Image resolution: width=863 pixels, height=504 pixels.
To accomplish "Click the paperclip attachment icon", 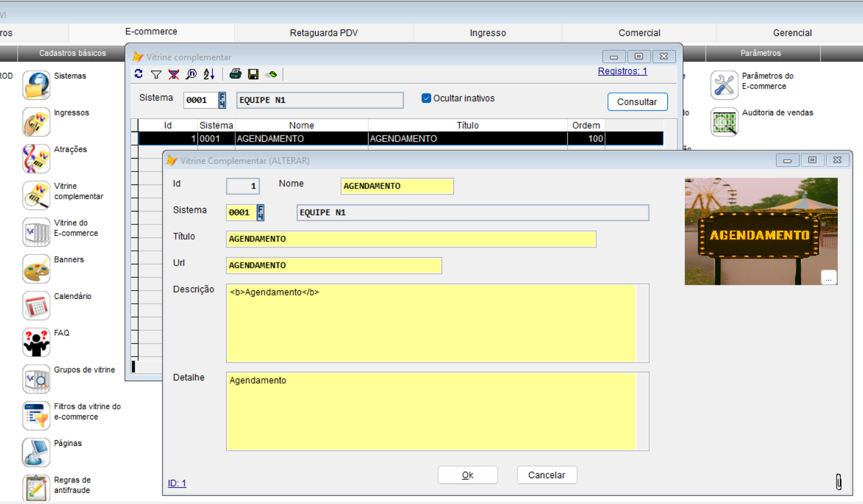I will [838, 482].
